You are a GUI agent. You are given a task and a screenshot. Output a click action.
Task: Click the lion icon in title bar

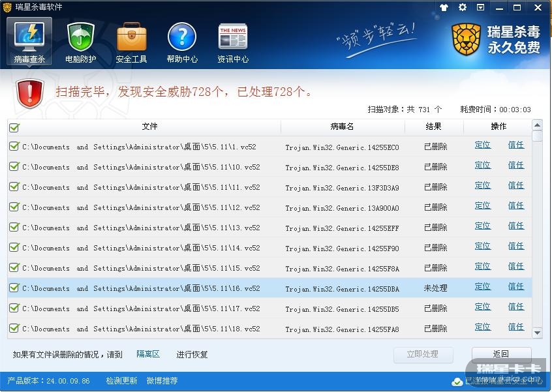pos(7,7)
